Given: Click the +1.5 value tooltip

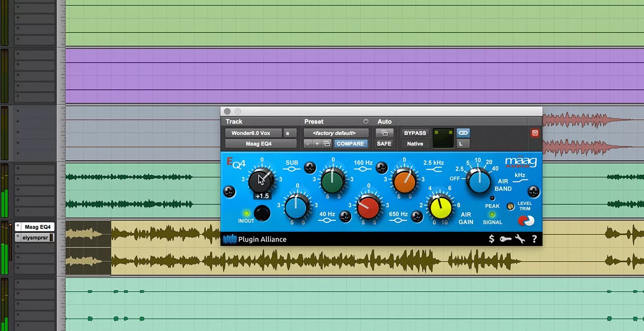Looking at the screenshot, I should tap(262, 196).
